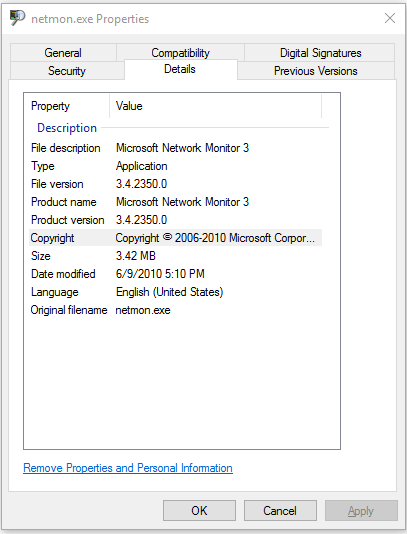The image size is (407, 534).
Task: Select the Date modified property label
Action: point(63,274)
